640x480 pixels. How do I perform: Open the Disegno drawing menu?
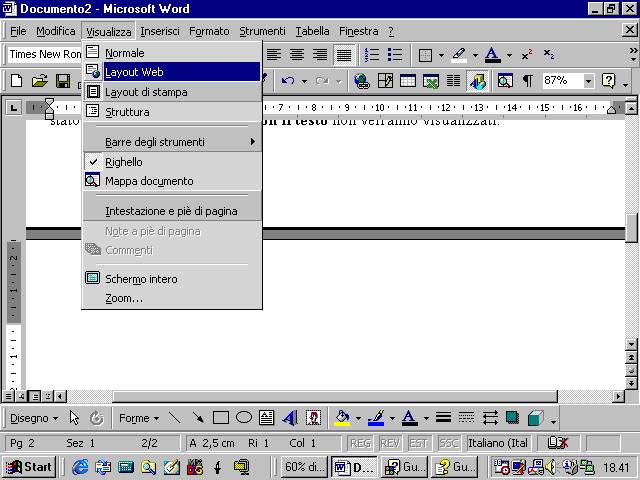pyautogui.click(x=34, y=418)
